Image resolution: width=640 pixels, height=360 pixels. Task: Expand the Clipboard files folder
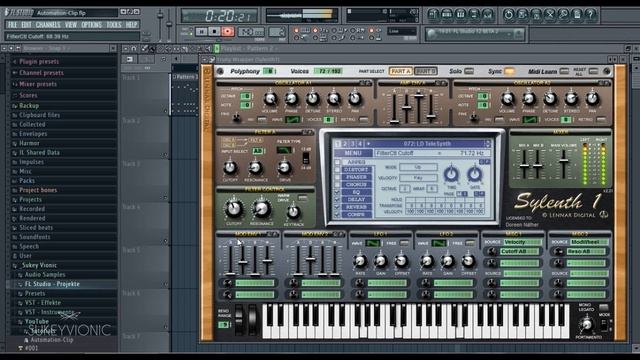40,115
